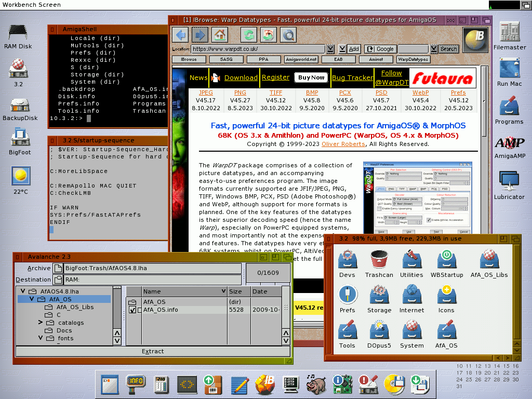The width and height of the screenshot is (532, 399).
Task: Click the Aminet bookmark button
Action: [x=376, y=59]
